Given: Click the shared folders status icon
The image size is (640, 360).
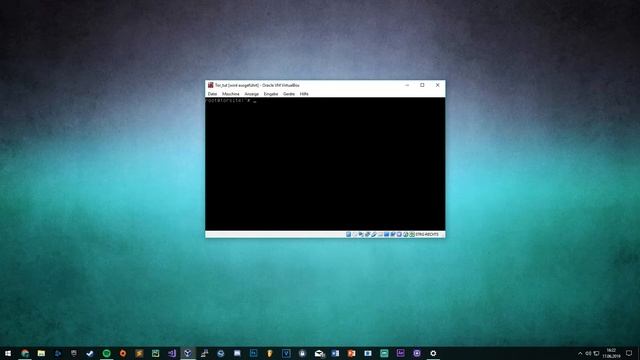Looking at the screenshot, I should click(x=380, y=234).
